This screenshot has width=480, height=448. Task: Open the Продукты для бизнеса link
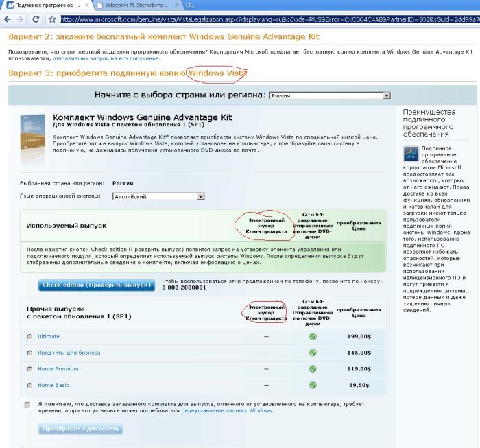69,353
